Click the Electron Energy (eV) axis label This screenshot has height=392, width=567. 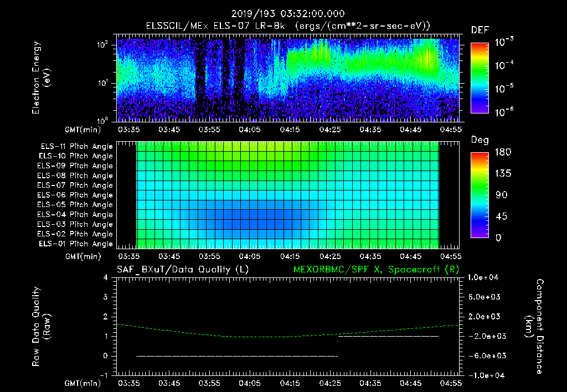(41, 78)
